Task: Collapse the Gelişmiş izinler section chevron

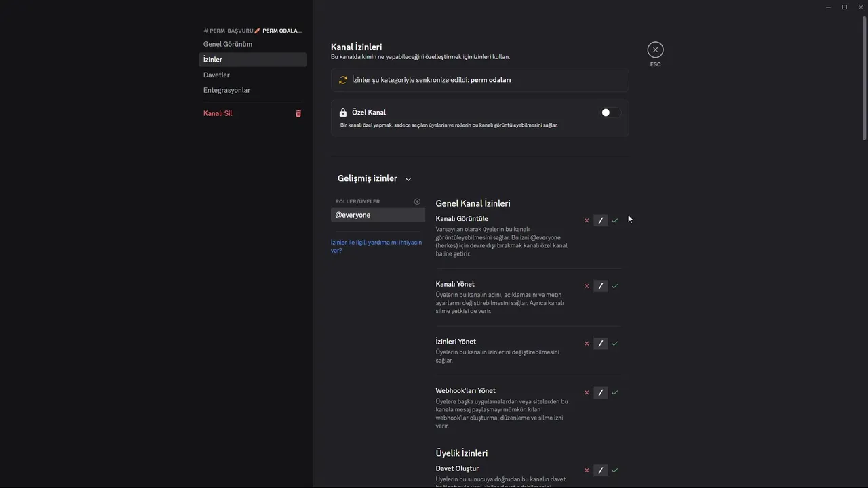Action: click(x=408, y=179)
